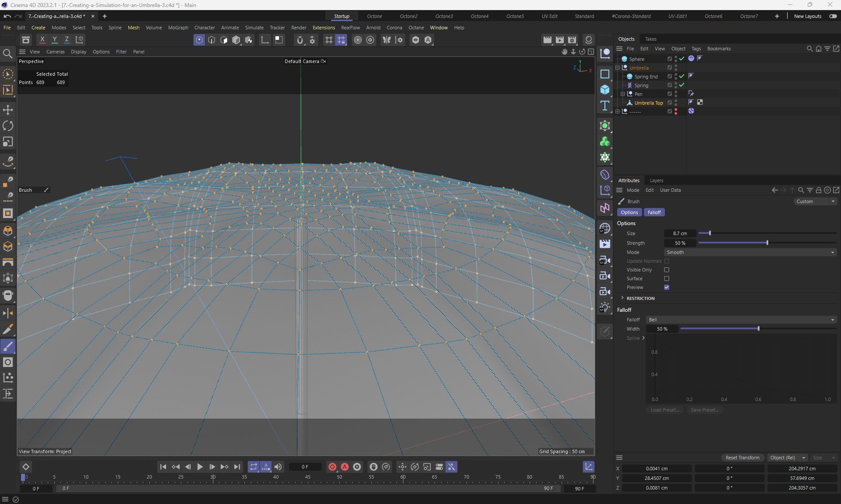Click the Play Forwards button

pos(200,467)
